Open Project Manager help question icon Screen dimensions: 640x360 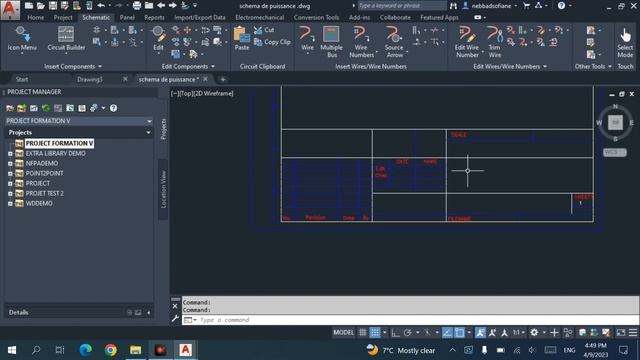click(x=113, y=108)
